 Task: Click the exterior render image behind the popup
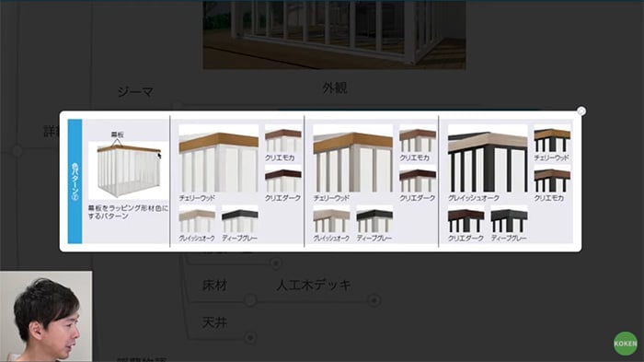pyautogui.click(x=334, y=35)
